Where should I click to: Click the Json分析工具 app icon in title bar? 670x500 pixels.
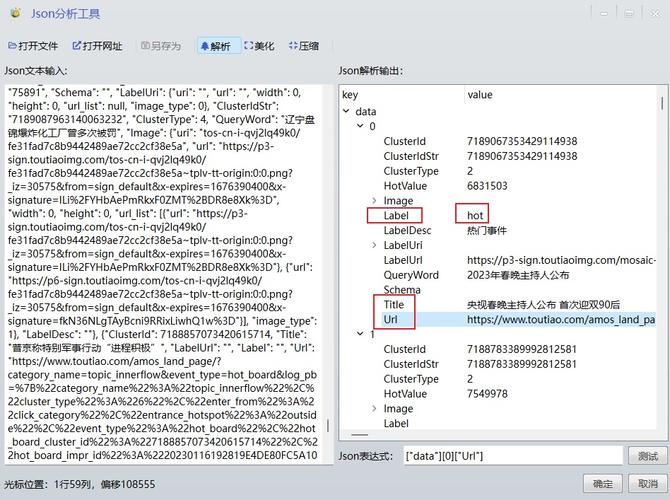(x=15, y=13)
